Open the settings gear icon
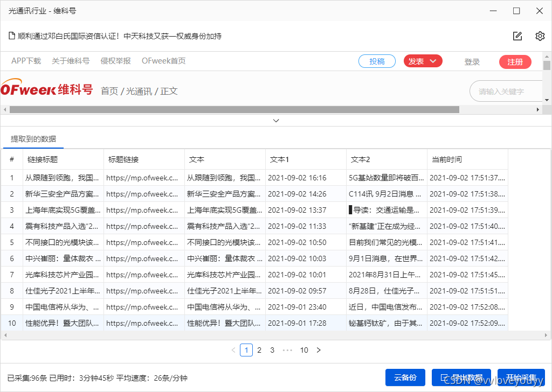The image size is (552, 392). click(540, 36)
